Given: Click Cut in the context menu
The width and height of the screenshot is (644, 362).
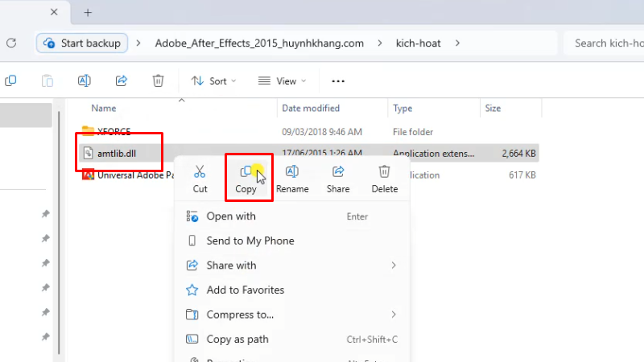Looking at the screenshot, I should point(200,179).
